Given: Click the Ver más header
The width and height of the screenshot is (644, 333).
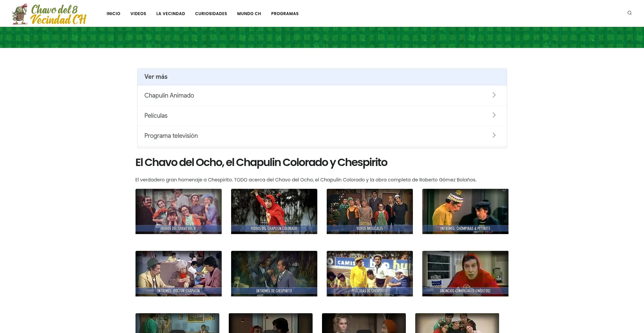Looking at the screenshot, I should (322, 77).
